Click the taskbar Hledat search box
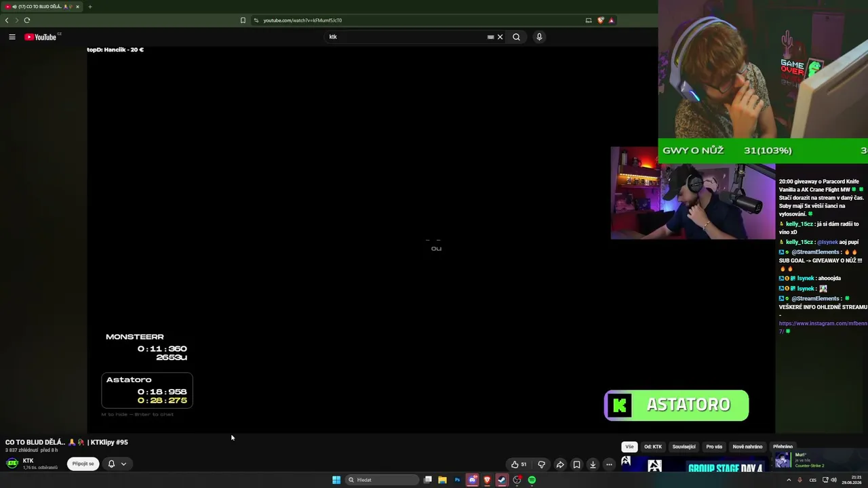868x488 pixels. tap(382, 480)
